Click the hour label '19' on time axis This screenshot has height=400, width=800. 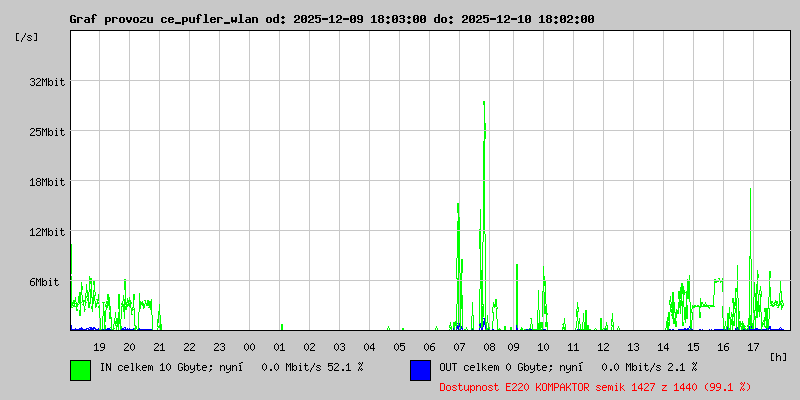[99, 347]
